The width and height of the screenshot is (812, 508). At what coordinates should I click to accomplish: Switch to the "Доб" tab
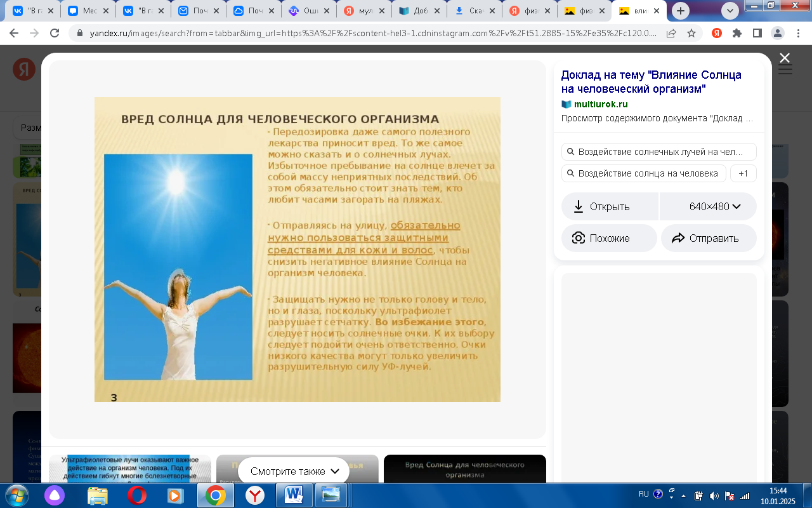tap(420, 11)
